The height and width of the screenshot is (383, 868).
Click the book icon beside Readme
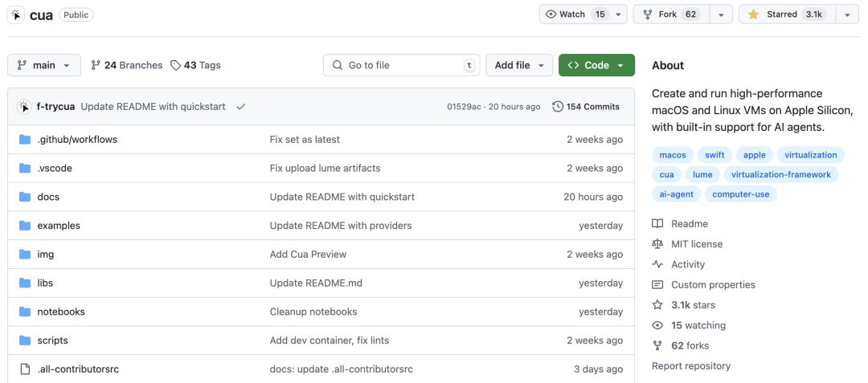(x=657, y=224)
